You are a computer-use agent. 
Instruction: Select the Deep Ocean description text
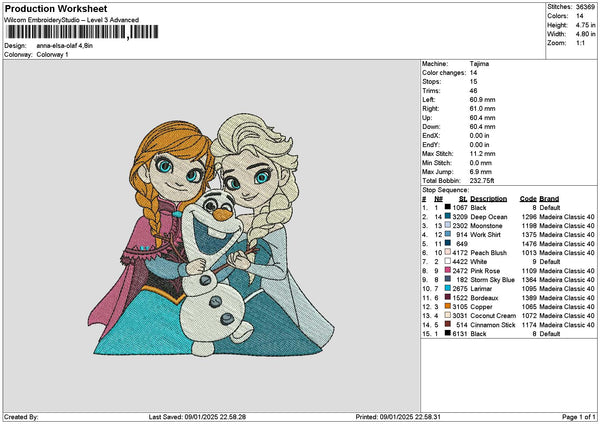pyautogui.click(x=489, y=217)
